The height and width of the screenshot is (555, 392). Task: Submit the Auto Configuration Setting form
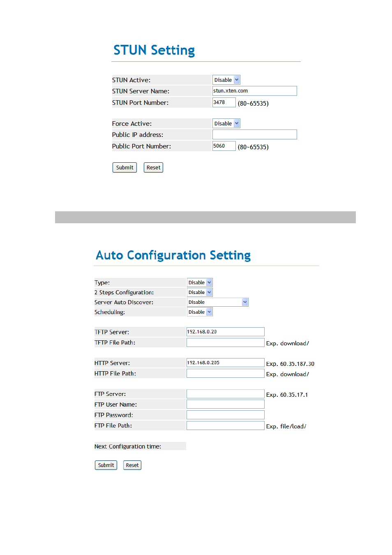click(x=106, y=465)
